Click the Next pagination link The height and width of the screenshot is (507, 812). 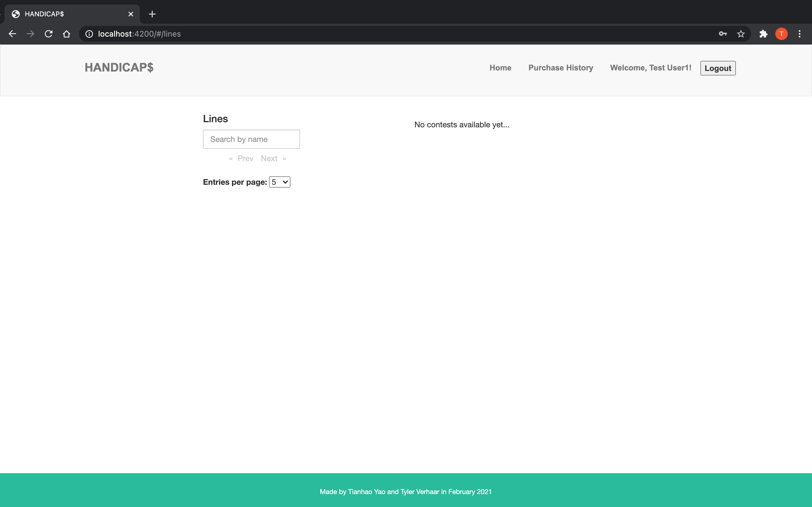point(269,158)
